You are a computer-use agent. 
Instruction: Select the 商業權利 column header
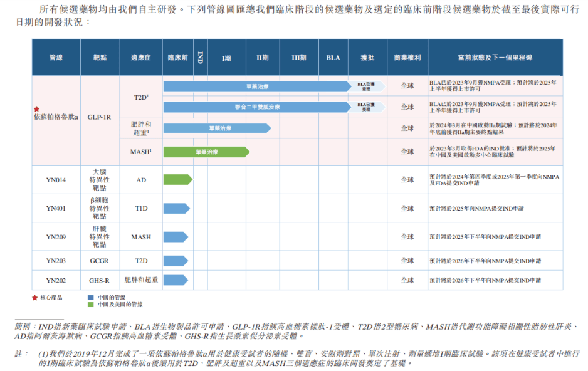(407, 57)
